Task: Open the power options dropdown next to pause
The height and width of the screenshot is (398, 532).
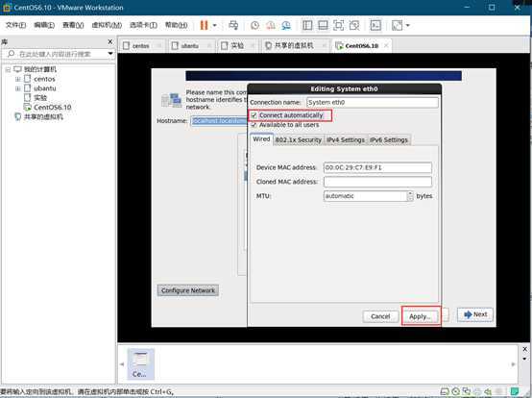Action: pos(214,25)
